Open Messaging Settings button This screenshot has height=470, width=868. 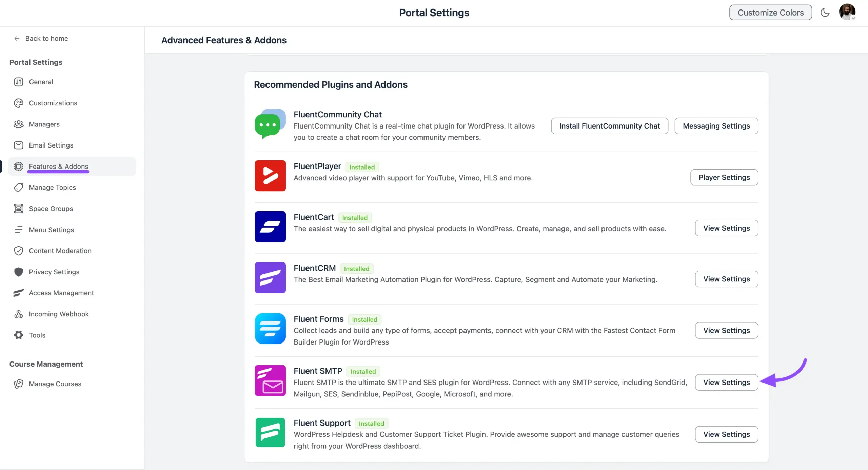click(716, 126)
